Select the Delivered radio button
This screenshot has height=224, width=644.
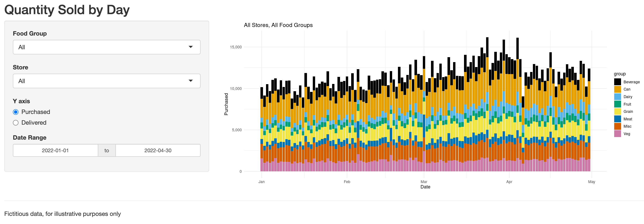[x=16, y=123]
